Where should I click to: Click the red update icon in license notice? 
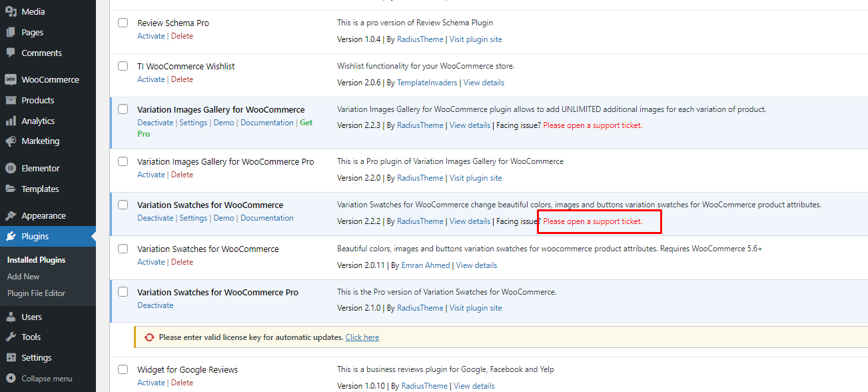coord(149,337)
